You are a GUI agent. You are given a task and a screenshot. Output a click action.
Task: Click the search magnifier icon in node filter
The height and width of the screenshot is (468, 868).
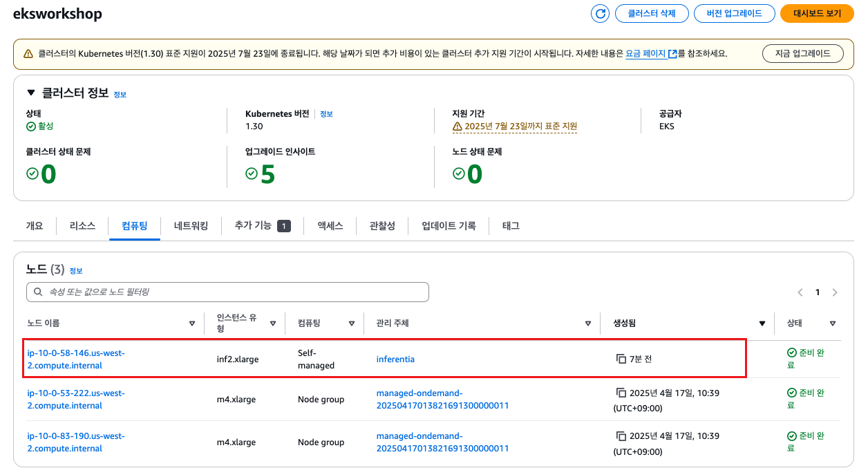(37, 292)
